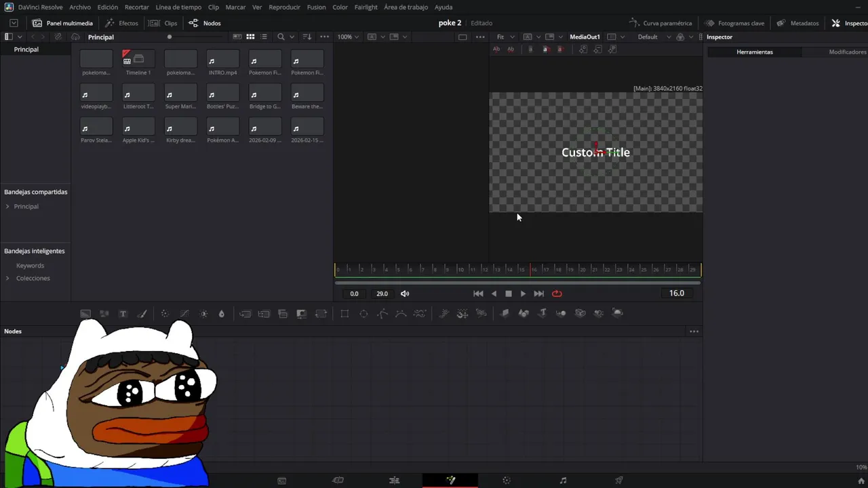Select the Background tool in Fusion toolbar
Viewport: 868px width, 488px height.
pyautogui.click(x=85, y=314)
